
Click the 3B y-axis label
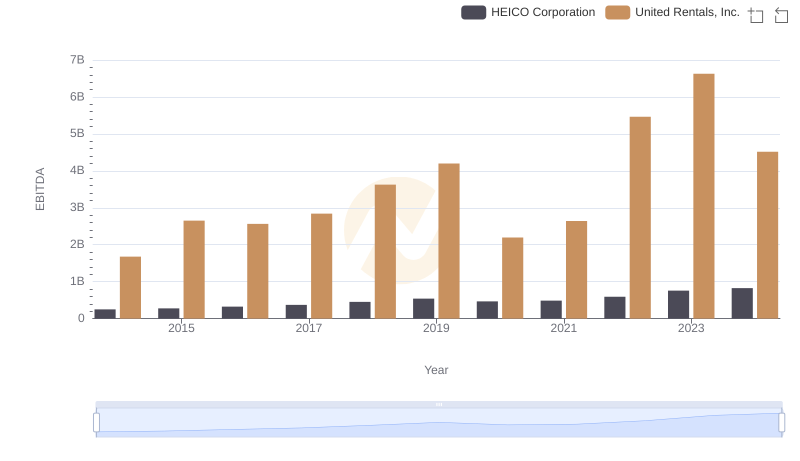click(x=77, y=208)
